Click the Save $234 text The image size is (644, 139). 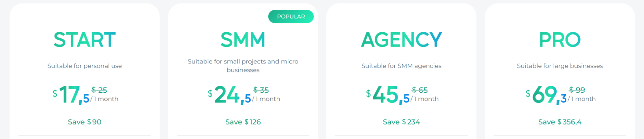pyautogui.click(x=401, y=122)
